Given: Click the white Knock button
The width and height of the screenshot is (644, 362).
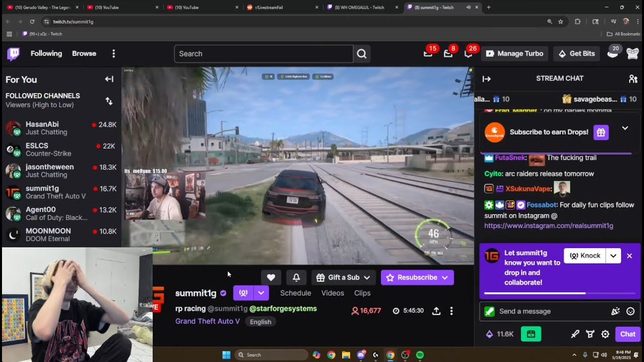Looking at the screenshot, I should click(x=585, y=256).
